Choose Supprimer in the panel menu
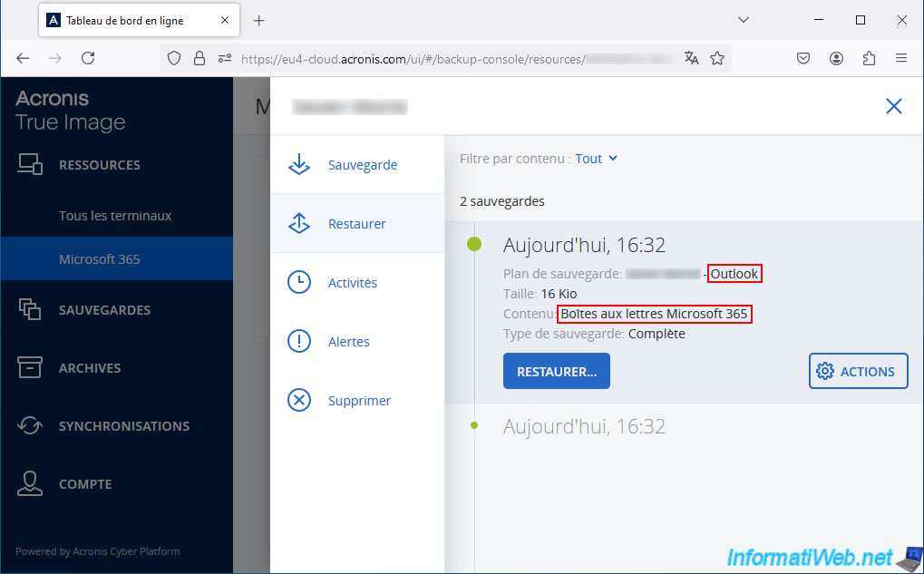Screen dimensions: 924x574 357,401
